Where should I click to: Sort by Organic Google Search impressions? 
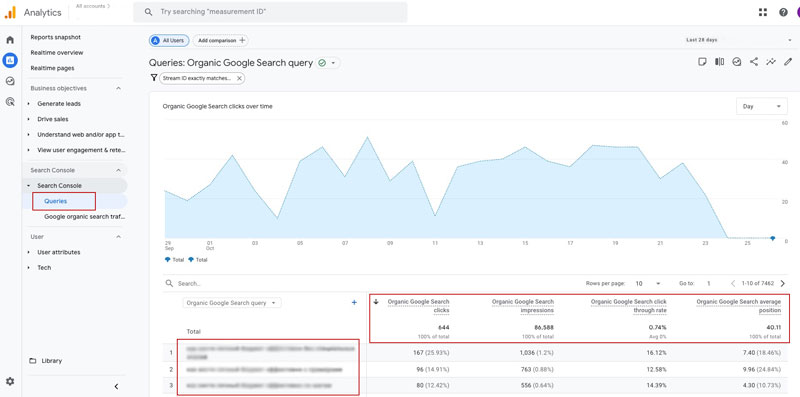(x=523, y=306)
